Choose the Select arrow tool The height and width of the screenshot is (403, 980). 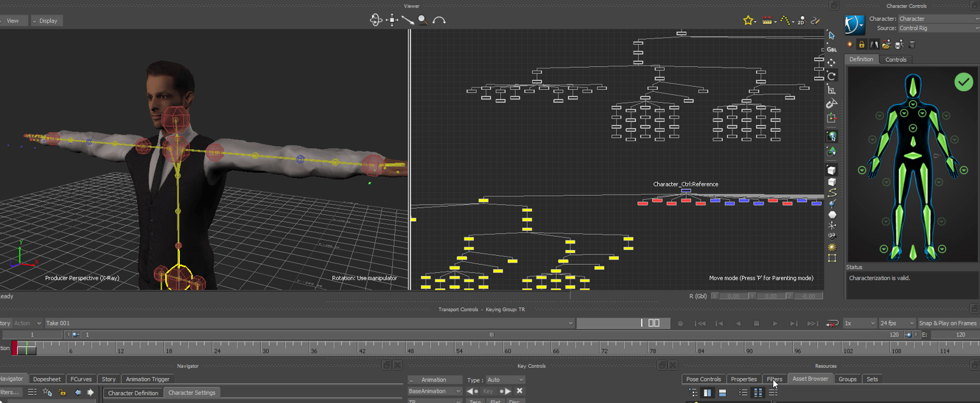point(832,36)
